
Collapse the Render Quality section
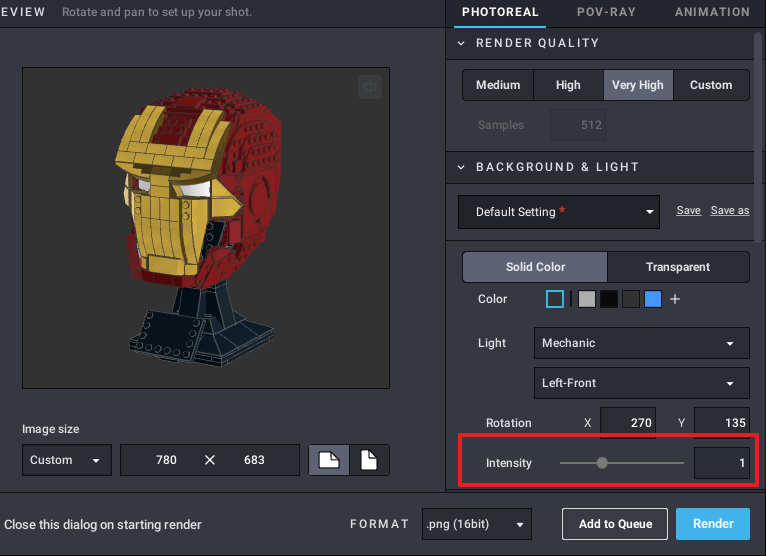[461, 43]
